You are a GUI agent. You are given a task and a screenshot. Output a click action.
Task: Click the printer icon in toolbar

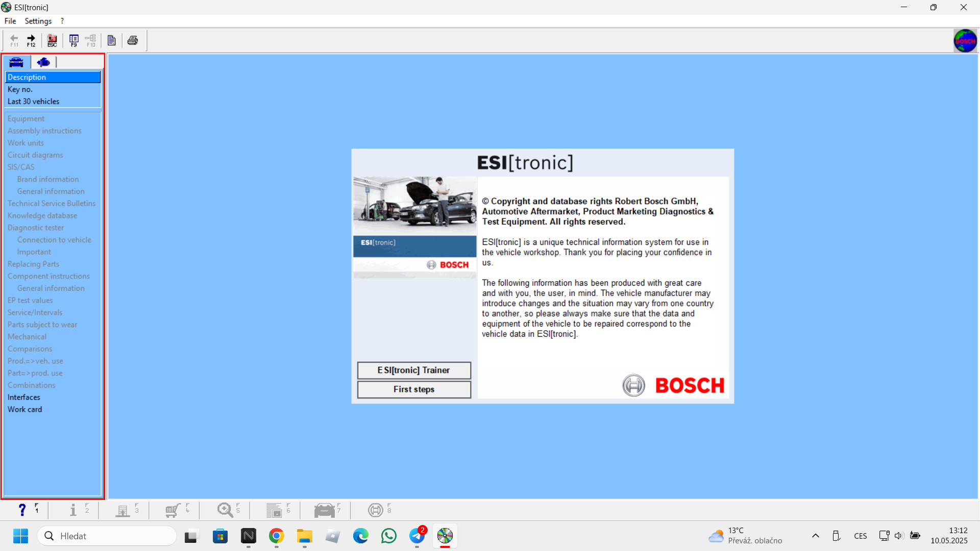point(133,40)
